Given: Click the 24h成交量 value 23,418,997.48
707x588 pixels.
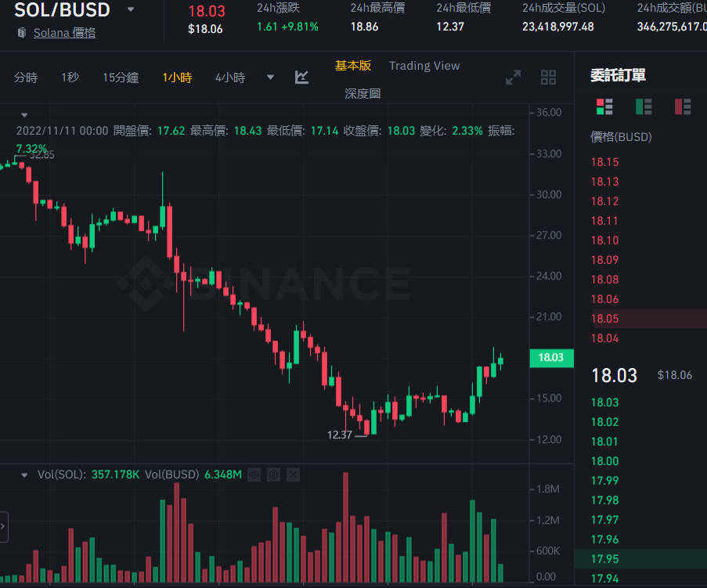Looking at the screenshot, I should [557, 27].
